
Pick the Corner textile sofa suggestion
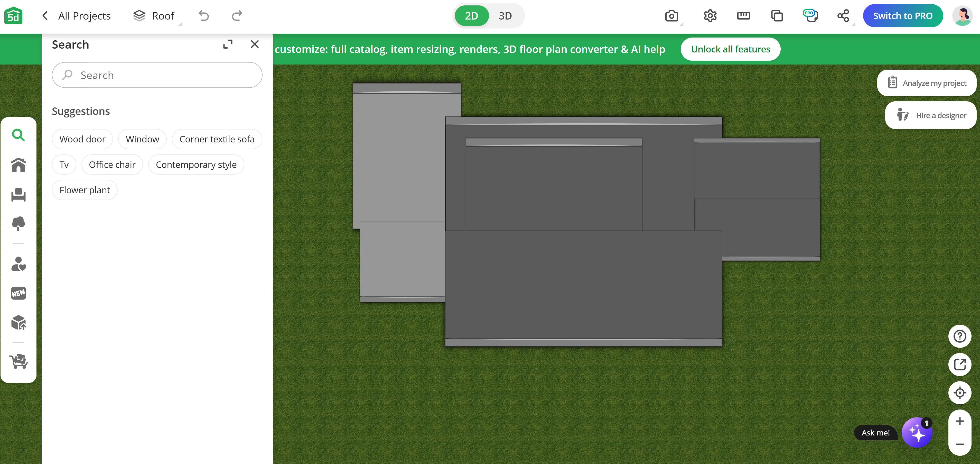[217, 139]
